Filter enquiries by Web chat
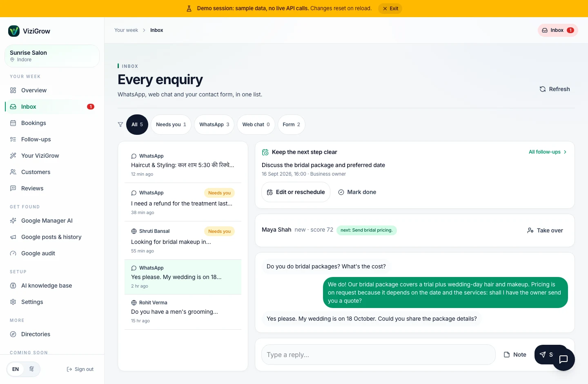Viewport: 588px width, 384px height. click(256, 125)
